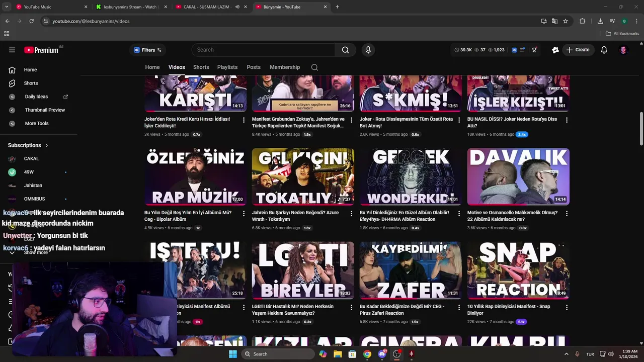Open Microsoft Store from taskbar

(353, 354)
